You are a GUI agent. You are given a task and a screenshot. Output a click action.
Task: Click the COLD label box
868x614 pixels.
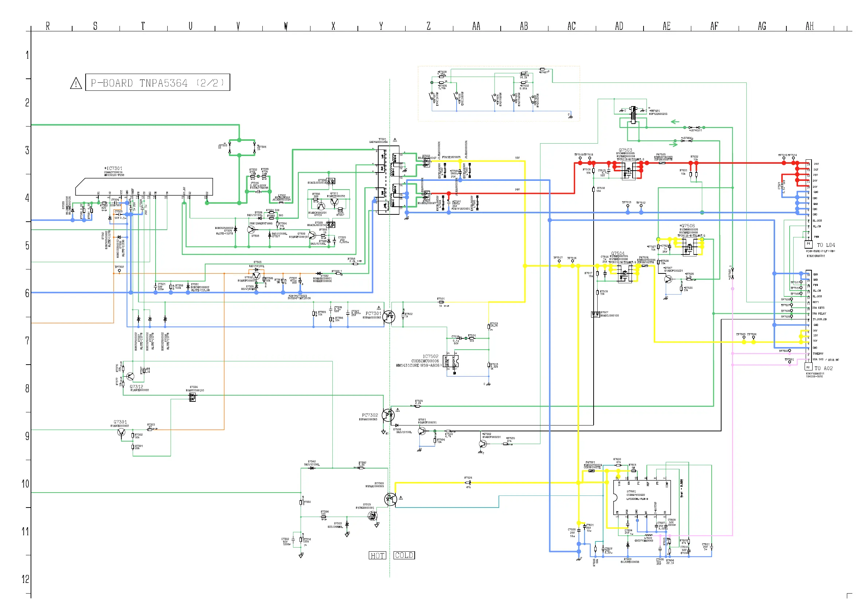[404, 555]
